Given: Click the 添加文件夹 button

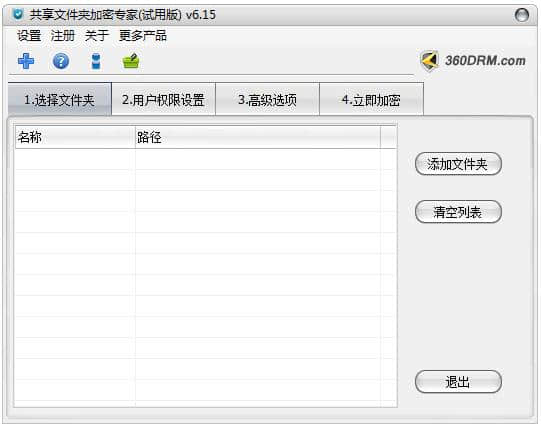Looking at the screenshot, I should pyautogui.click(x=458, y=164).
